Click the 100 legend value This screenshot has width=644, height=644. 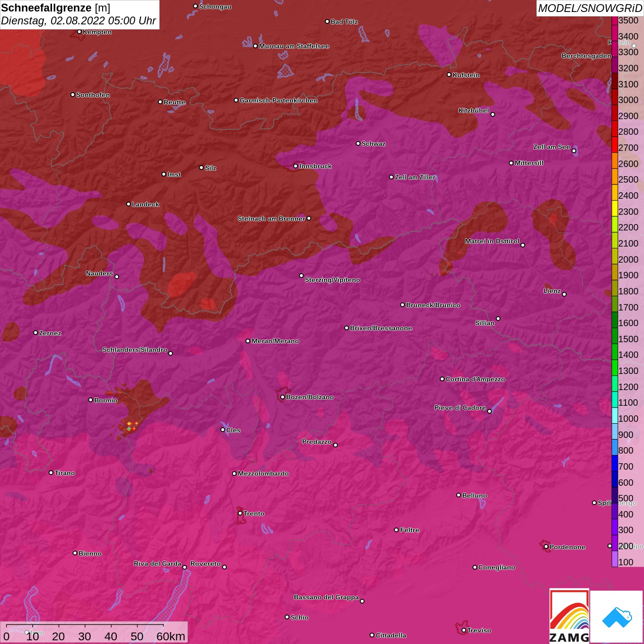click(626, 562)
